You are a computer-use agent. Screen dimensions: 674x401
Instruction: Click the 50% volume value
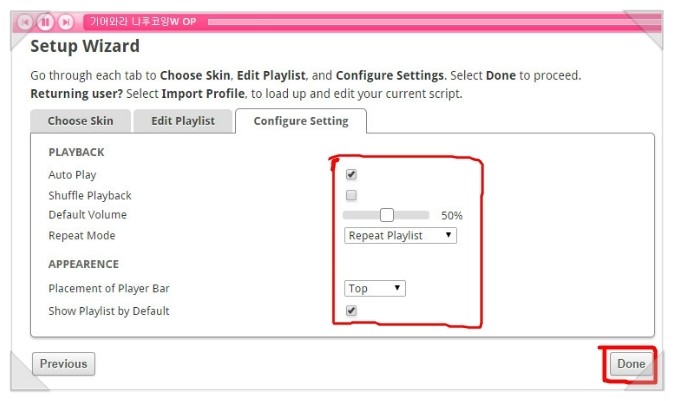[452, 215]
